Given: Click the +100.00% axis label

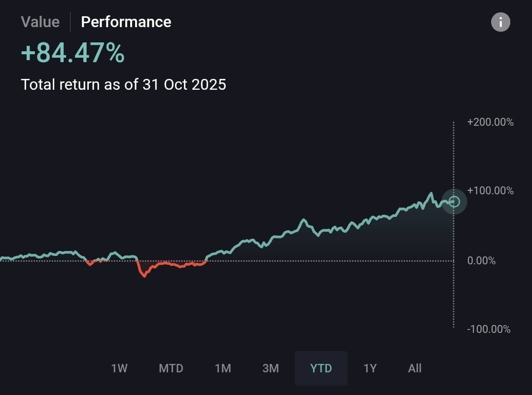Looking at the screenshot, I should click(490, 191).
